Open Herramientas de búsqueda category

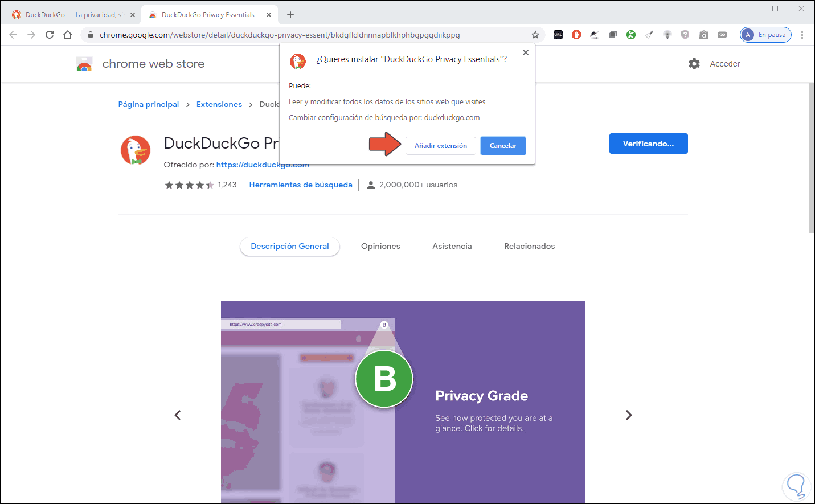301,185
